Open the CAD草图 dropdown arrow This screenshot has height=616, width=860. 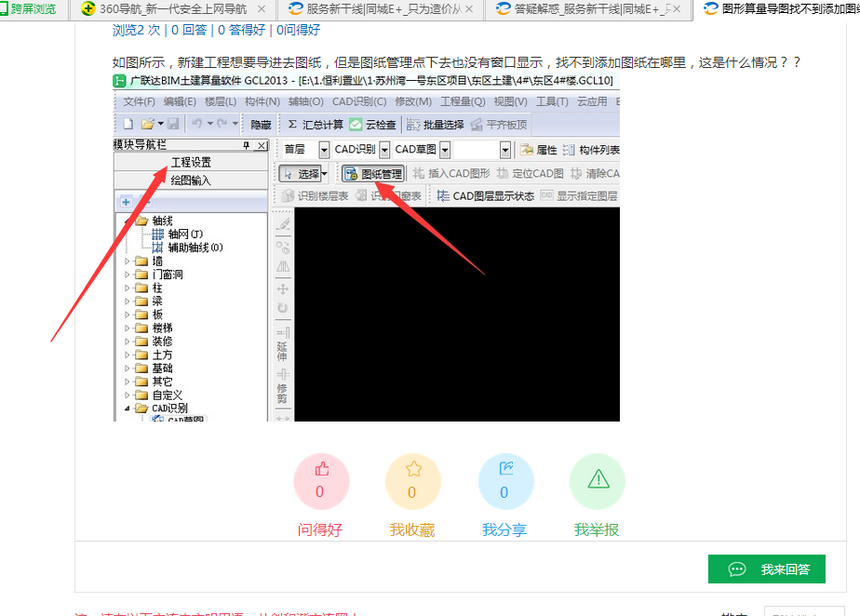445,150
